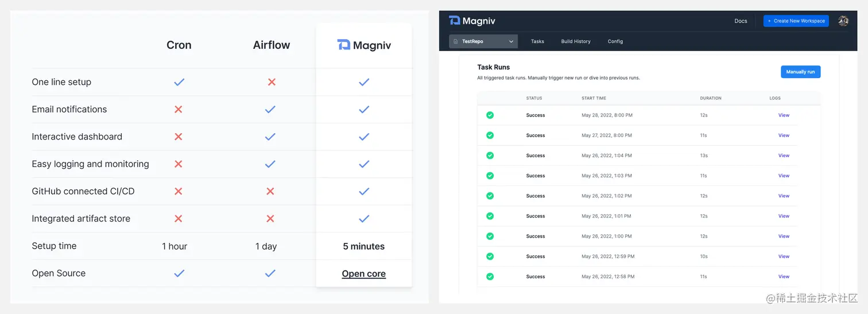Click success icon of May 27 run

tap(490, 135)
